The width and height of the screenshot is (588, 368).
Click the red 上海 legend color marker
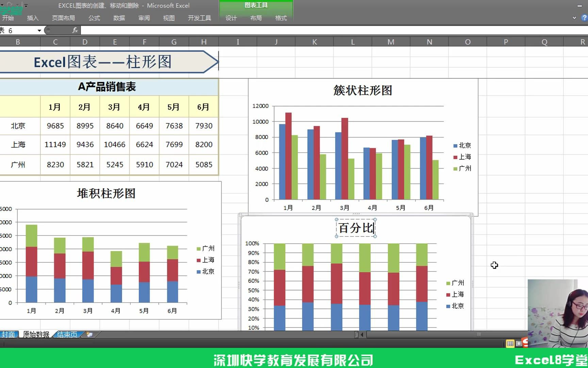455,157
